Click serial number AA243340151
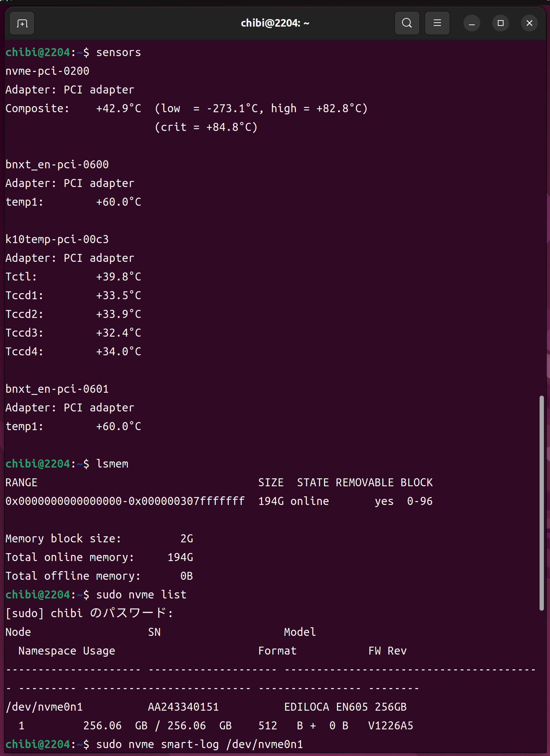This screenshot has width=550, height=756. [183, 707]
